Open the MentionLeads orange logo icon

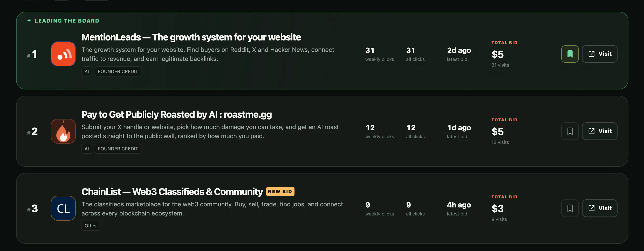tap(63, 54)
